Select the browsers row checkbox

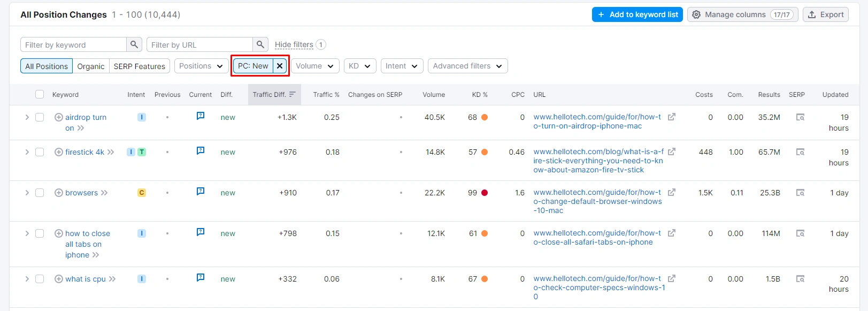pyautogui.click(x=40, y=193)
